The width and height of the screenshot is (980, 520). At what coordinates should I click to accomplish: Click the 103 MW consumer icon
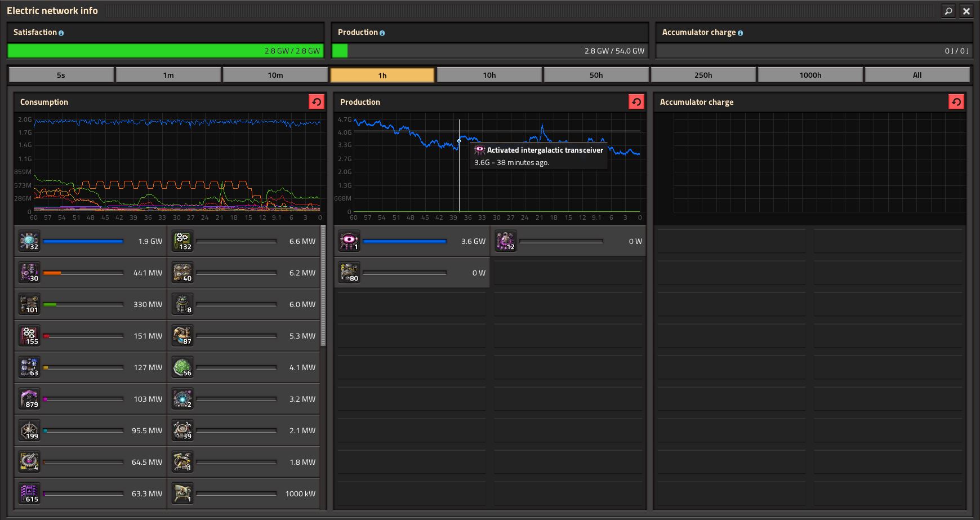[29, 399]
